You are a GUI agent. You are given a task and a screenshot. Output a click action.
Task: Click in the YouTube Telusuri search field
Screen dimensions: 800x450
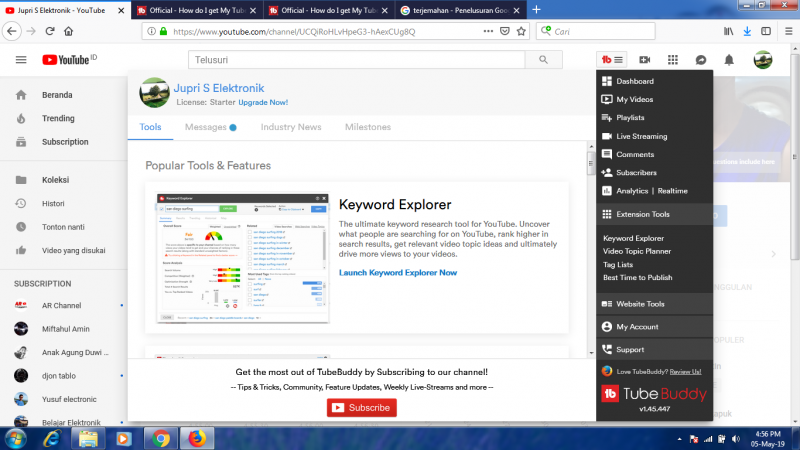tap(355, 60)
